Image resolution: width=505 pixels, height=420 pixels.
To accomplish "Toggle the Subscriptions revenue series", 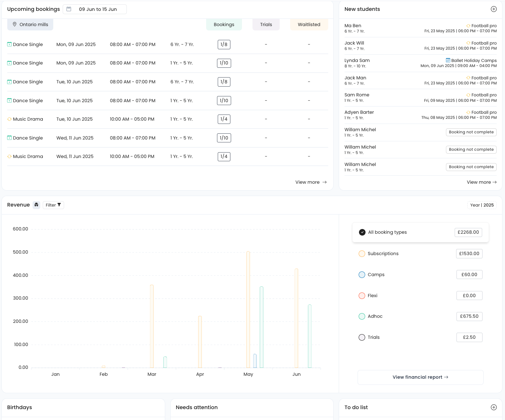I will click(x=362, y=254).
